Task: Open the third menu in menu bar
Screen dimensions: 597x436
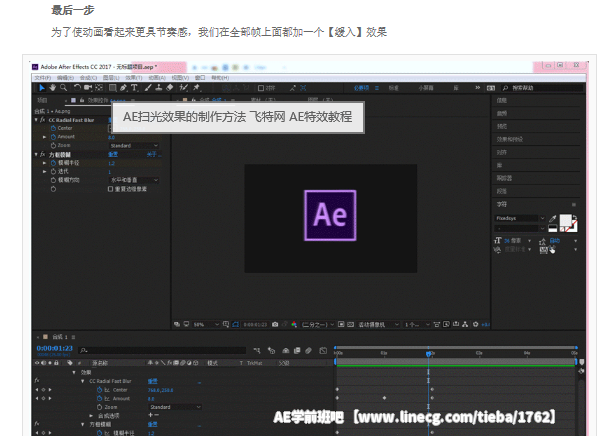Action: (88, 78)
